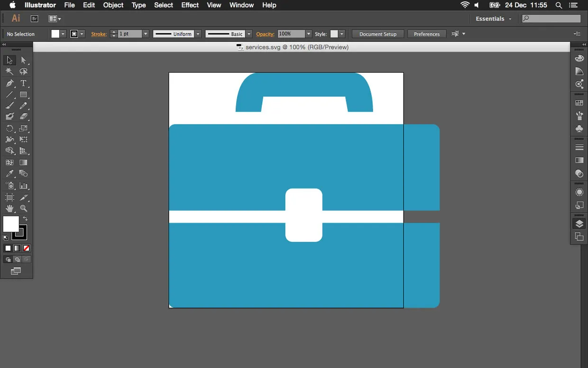Click the Document Setup button
This screenshot has height=368, width=588.
coord(377,34)
